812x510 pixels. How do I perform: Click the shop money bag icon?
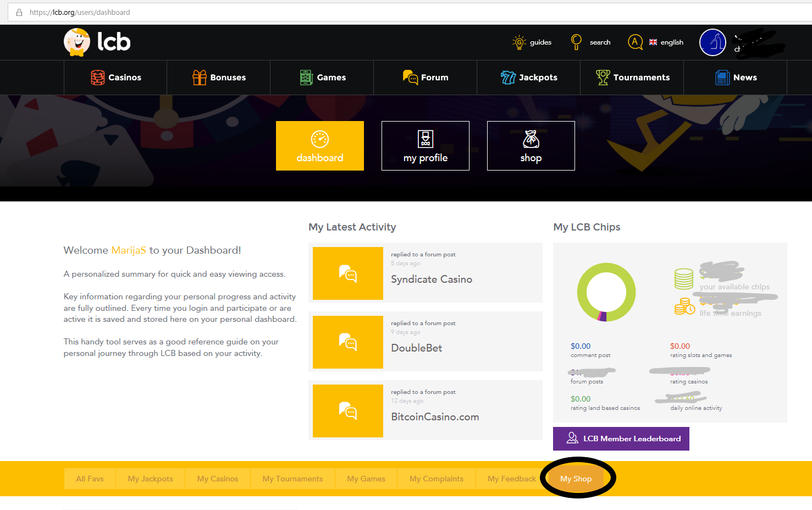(x=531, y=139)
